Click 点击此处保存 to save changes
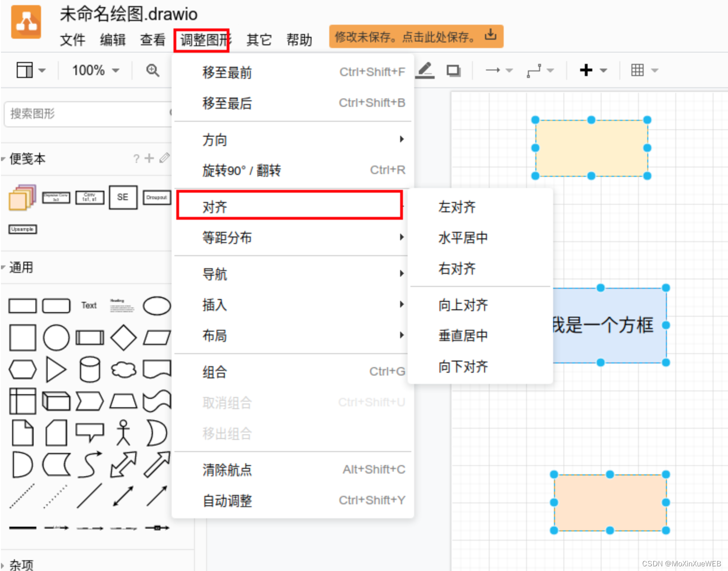Image resolution: width=728 pixels, height=571 pixels. (415, 37)
